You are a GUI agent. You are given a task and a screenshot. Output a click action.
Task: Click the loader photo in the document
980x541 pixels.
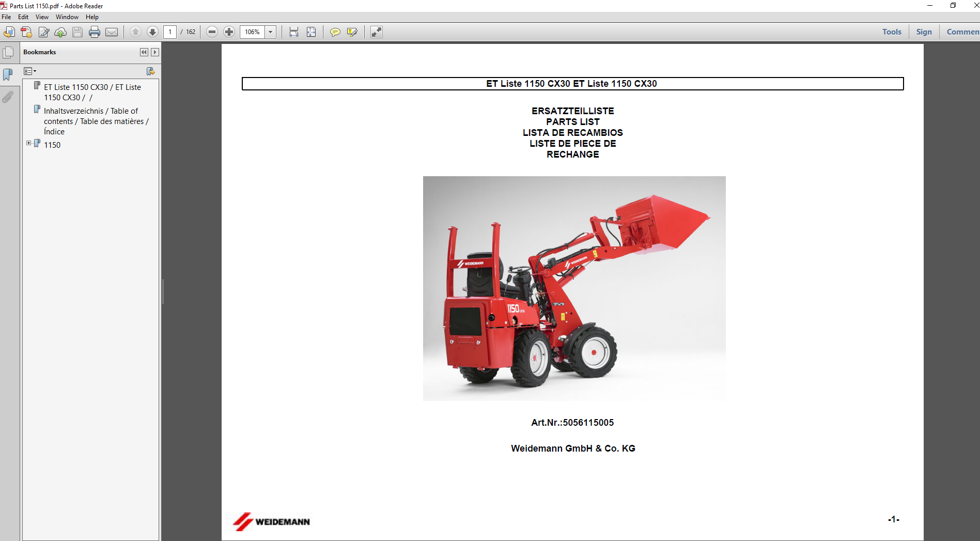pyautogui.click(x=574, y=288)
